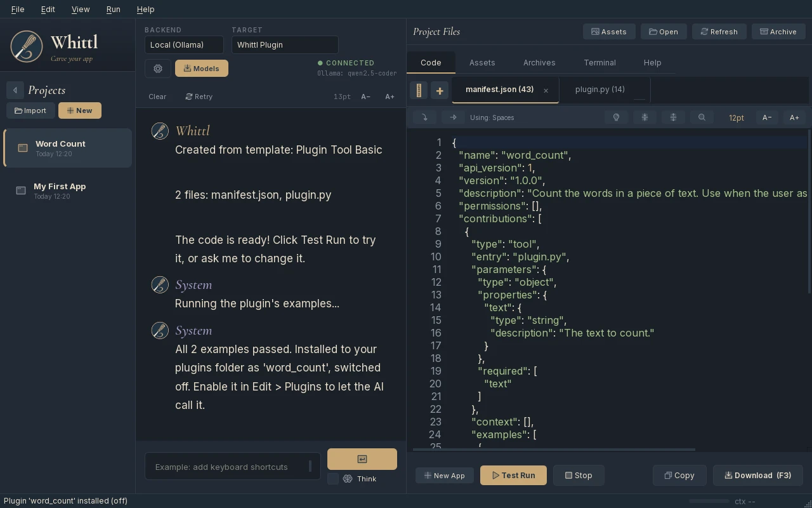
Task: Open the Edit menu
Action: point(48,9)
